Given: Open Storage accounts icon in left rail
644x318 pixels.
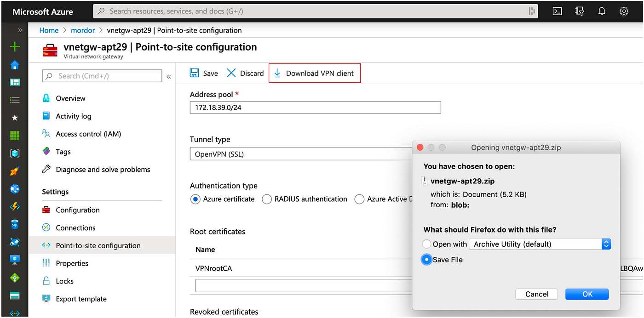Looking at the screenshot, I should (15, 295).
